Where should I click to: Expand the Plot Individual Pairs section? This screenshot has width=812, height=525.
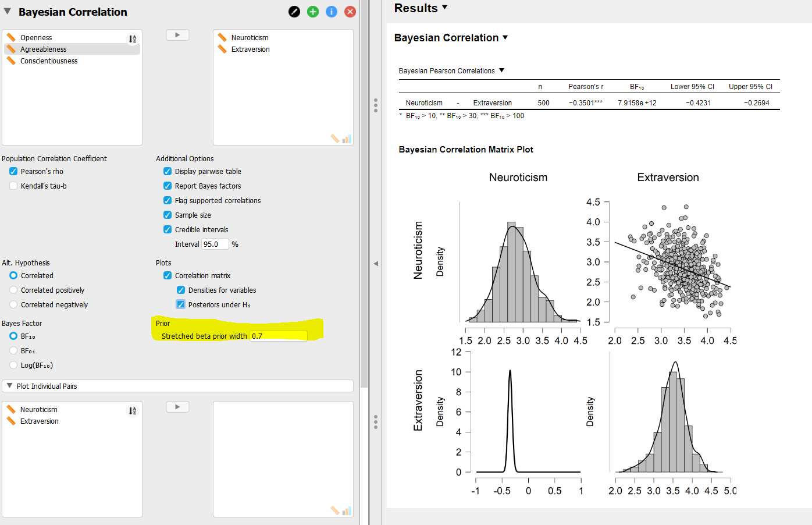coord(9,385)
